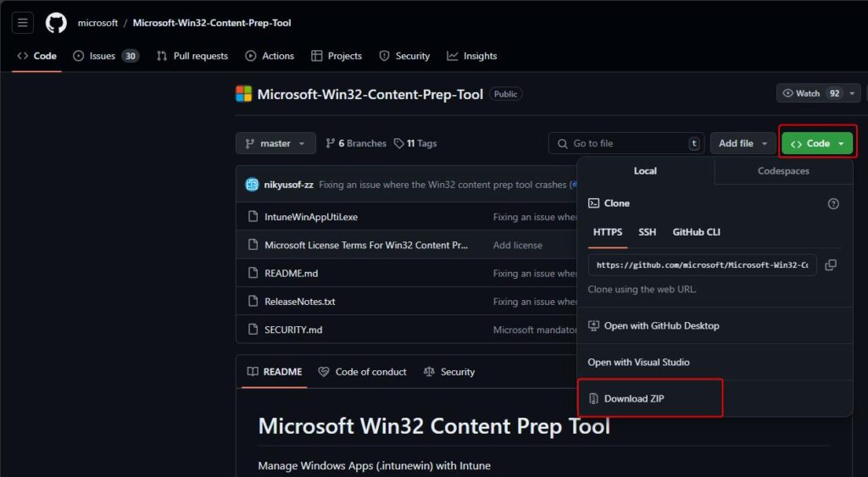Image resolution: width=868 pixels, height=477 pixels.
Task: Click the repository title Microsoft-Win32-Content-Prep-Tool heading
Action: (370, 94)
